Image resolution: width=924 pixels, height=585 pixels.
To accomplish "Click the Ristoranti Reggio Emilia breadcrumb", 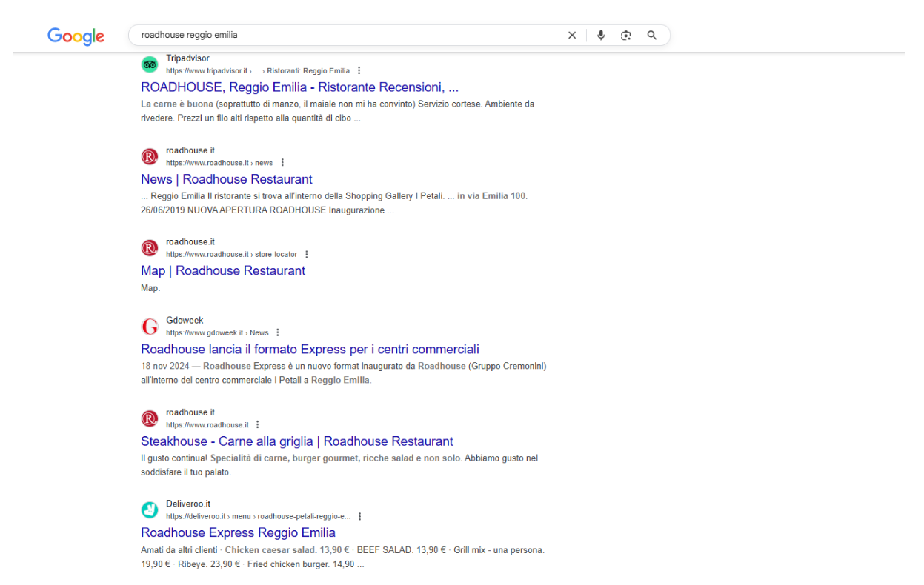I will [308, 70].
